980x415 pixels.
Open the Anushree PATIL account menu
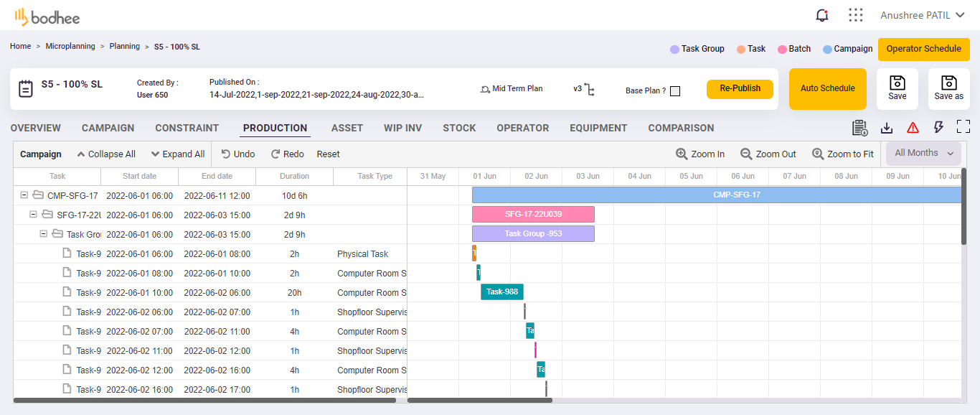click(923, 14)
